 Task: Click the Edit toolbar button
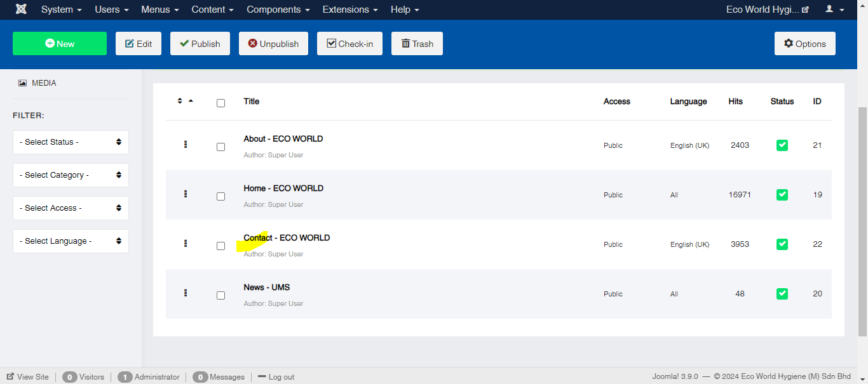click(x=139, y=44)
